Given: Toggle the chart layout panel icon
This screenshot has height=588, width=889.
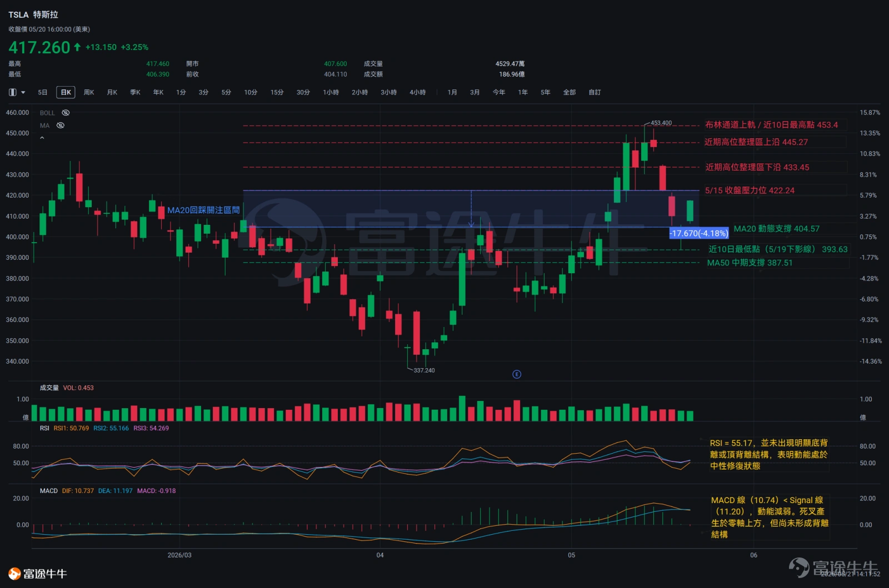Looking at the screenshot, I should [12, 92].
